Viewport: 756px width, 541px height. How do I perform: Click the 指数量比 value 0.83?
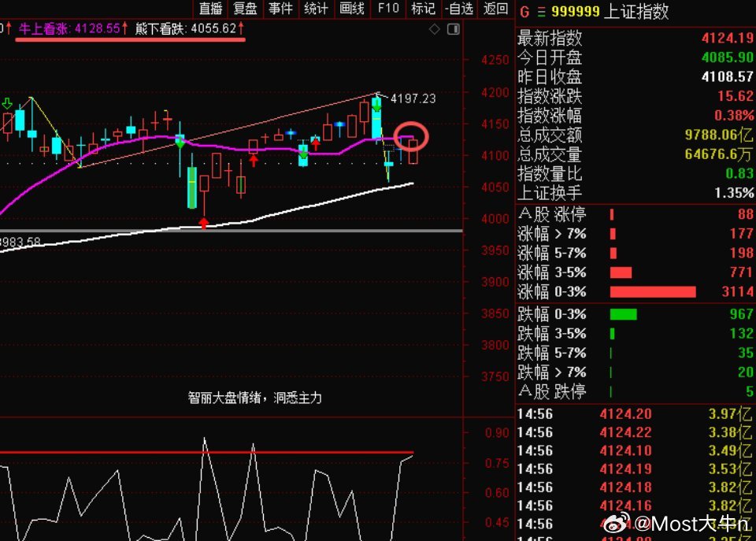(739, 173)
